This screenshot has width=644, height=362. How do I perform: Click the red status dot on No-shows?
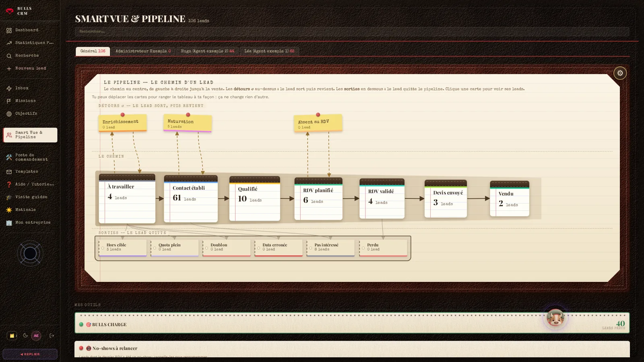(81, 348)
